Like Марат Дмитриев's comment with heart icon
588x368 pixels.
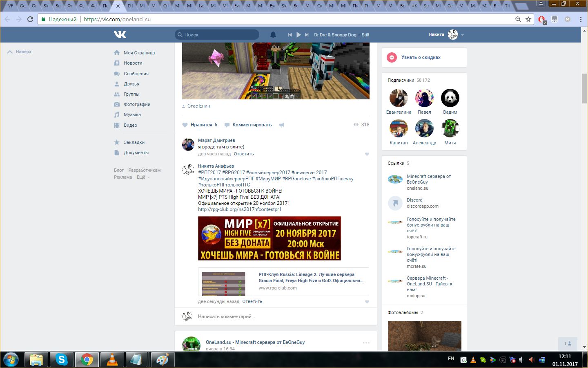click(x=367, y=154)
